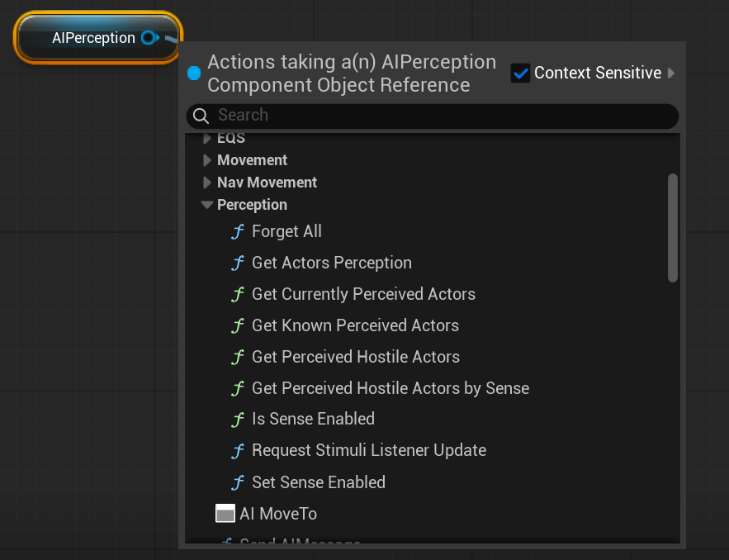
Task: Toggle the Context Sensitive checkbox
Action: tap(520, 73)
